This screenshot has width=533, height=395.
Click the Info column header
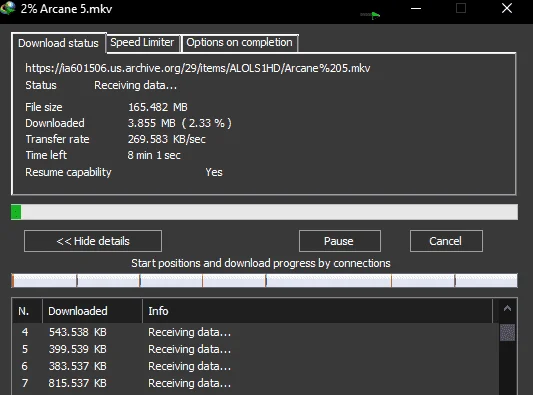pos(317,311)
